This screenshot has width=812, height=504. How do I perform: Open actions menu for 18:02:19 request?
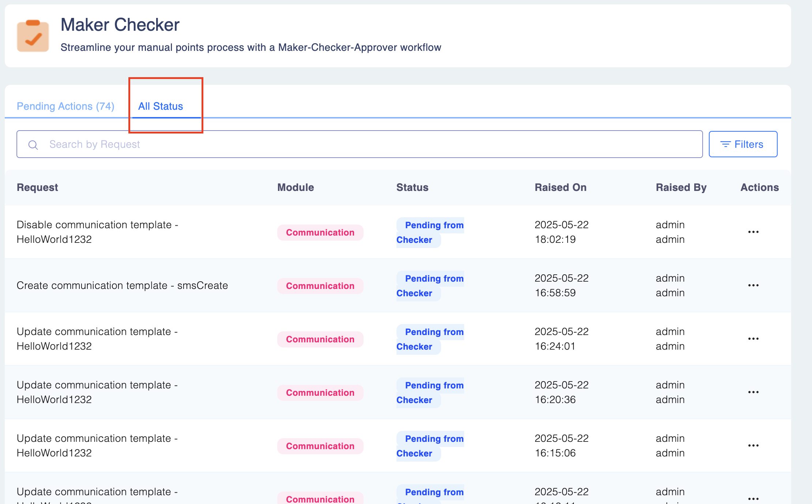click(x=753, y=232)
